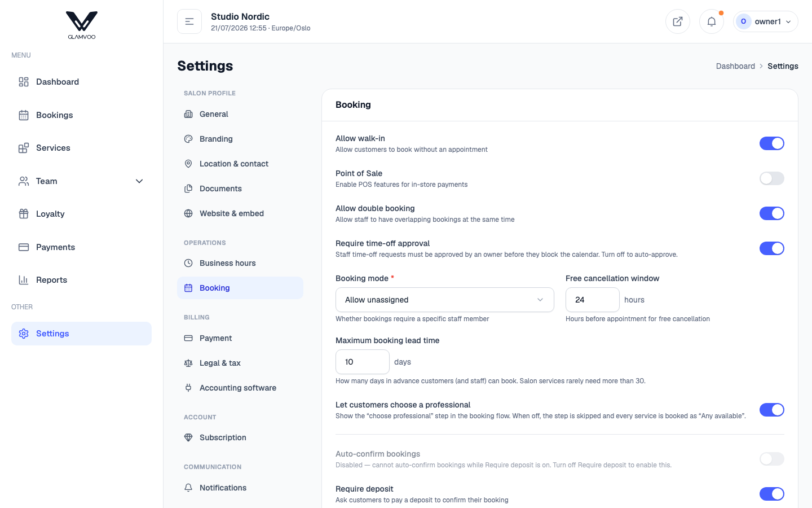Turn off the Require deposit toggle
This screenshot has width=812, height=508.
pos(771,494)
